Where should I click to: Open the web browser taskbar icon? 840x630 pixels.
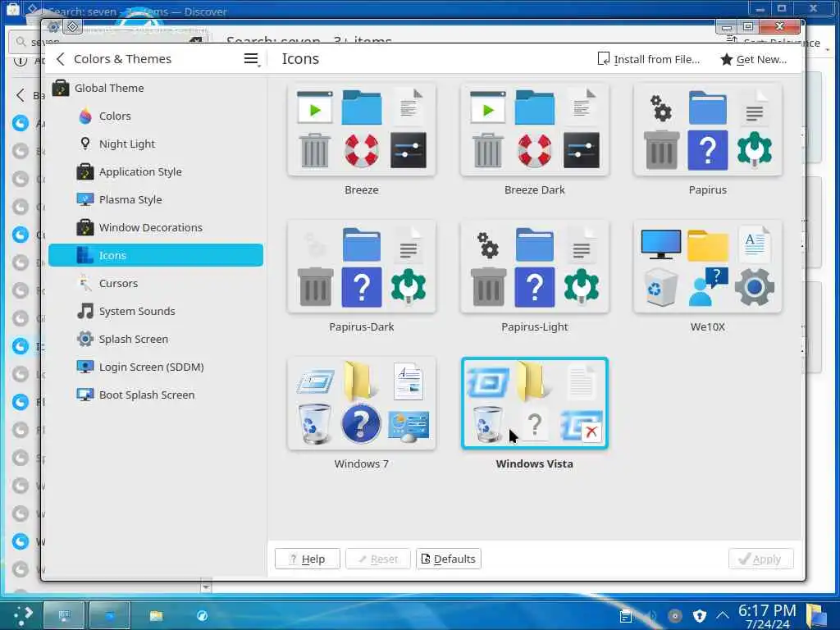(x=202, y=615)
